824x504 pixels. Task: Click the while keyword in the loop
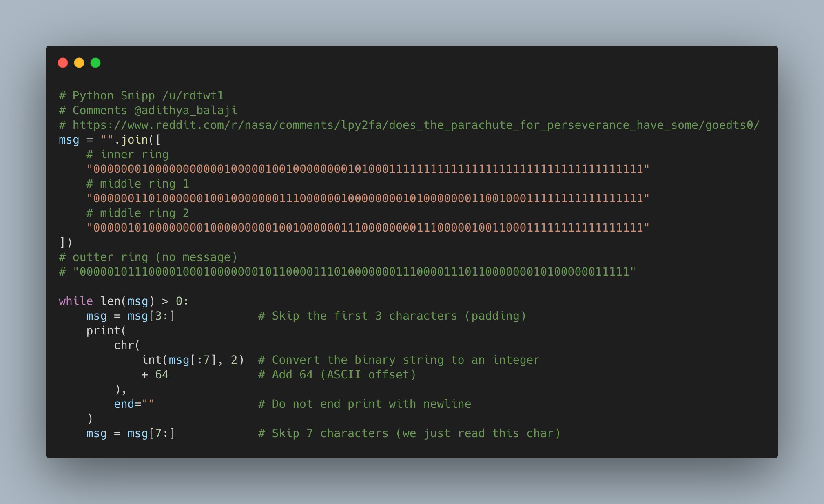pos(76,301)
